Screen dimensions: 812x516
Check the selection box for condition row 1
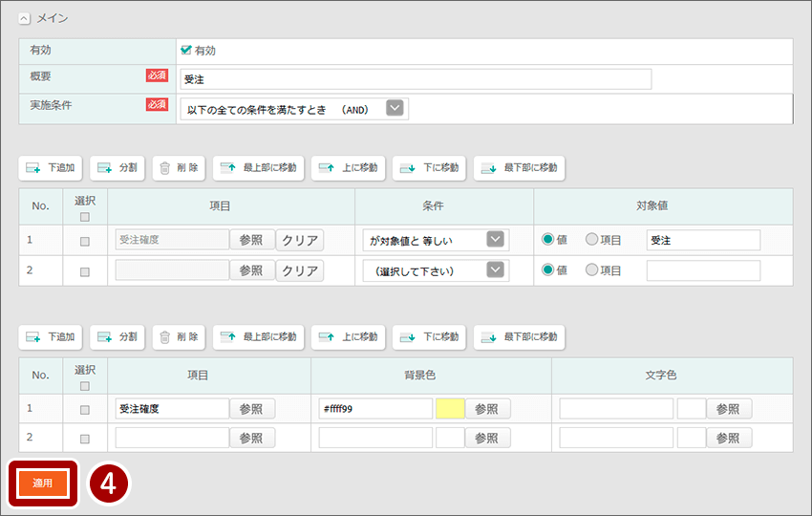coord(85,242)
